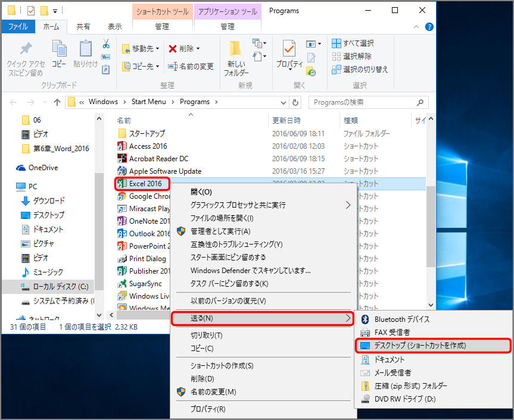This screenshot has height=420, width=514.
Task: Open the Move To dropdown
Action: tap(141, 49)
